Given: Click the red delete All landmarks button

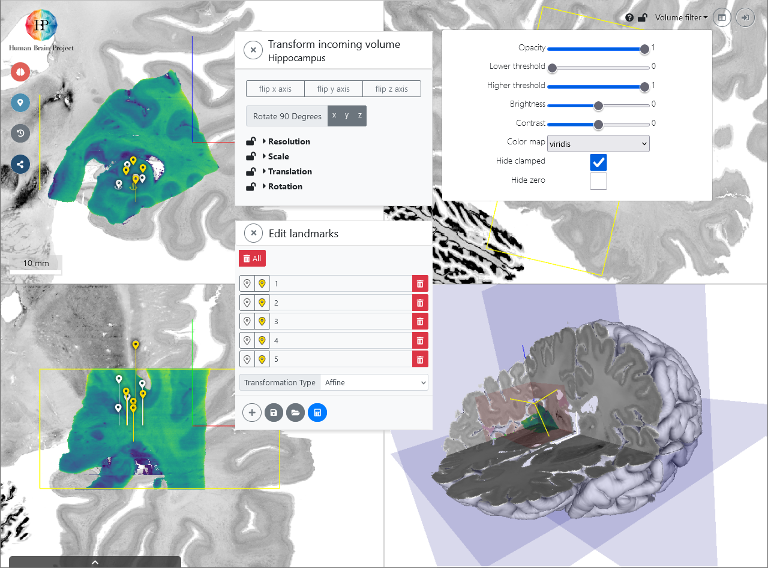Looking at the screenshot, I should pyautogui.click(x=253, y=258).
